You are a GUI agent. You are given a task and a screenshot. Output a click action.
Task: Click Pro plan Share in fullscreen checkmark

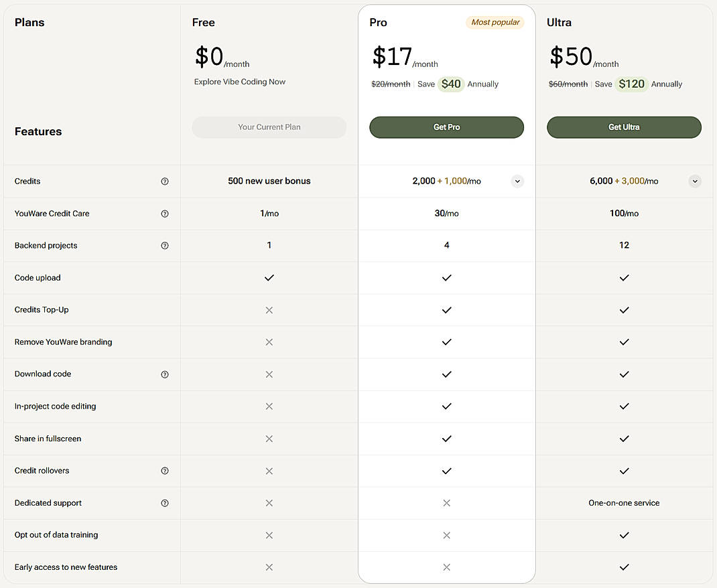(x=447, y=439)
